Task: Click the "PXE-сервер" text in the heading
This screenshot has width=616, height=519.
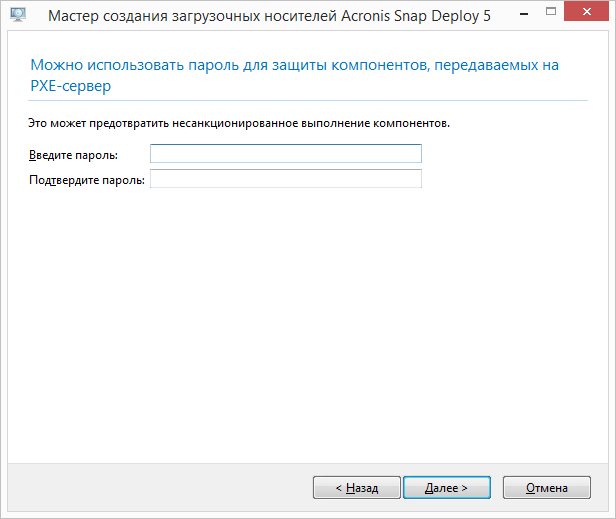Action: [x=71, y=86]
